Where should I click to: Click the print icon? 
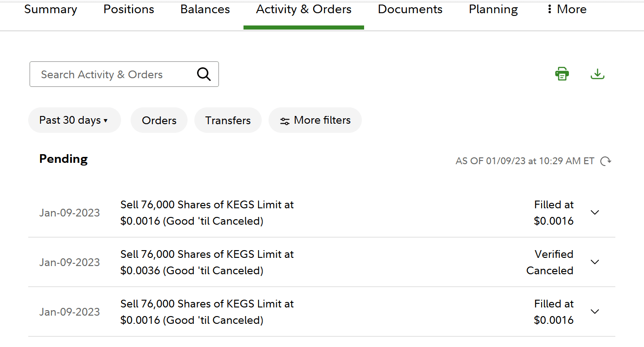562,74
